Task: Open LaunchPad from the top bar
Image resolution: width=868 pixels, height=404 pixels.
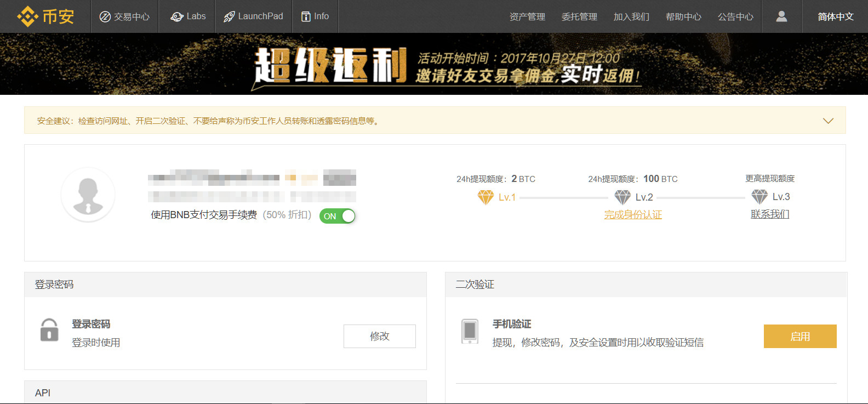Action: click(253, 16)
